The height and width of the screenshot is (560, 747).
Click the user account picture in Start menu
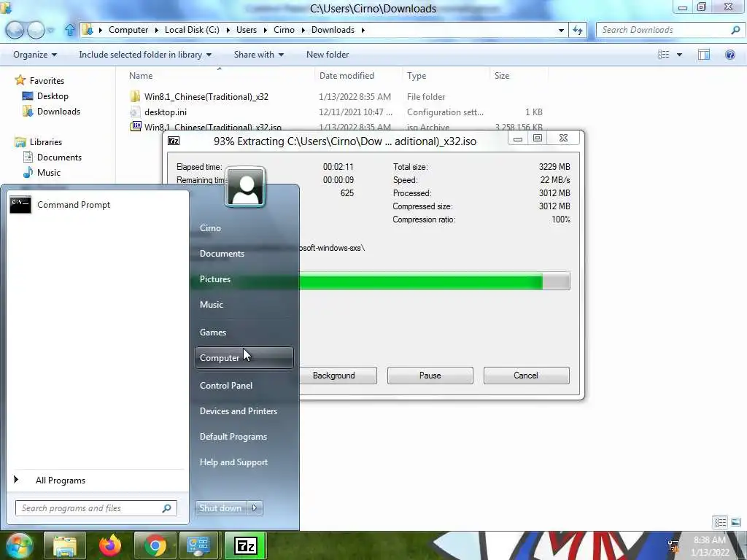click(x=245, y=187)
